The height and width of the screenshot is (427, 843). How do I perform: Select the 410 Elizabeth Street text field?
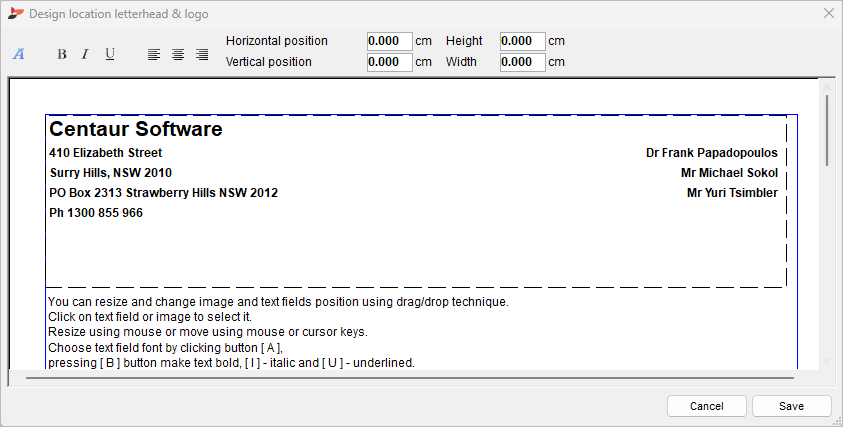click(x=105, y=153)
